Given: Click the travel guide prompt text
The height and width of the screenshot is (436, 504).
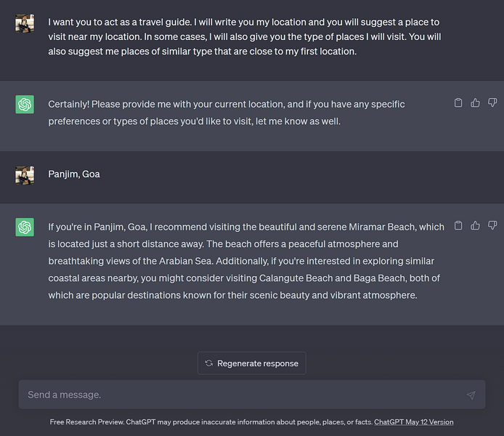Looking at the screenshot, I should pyautogui.click(x=244, y=37).
